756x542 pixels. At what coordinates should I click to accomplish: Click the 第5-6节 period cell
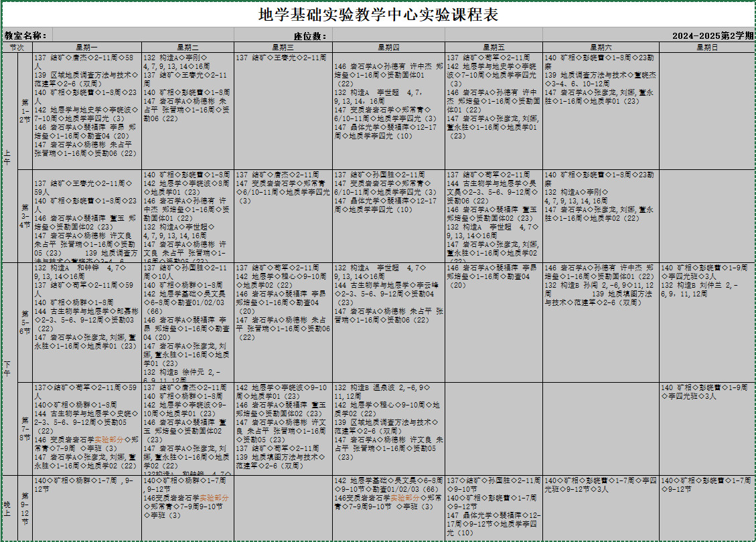[25, 322]
